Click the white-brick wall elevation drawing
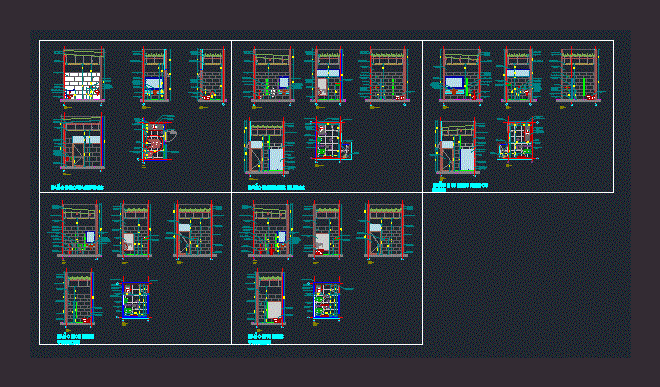This screenshot has height=387, width=660. coord(82,76)
